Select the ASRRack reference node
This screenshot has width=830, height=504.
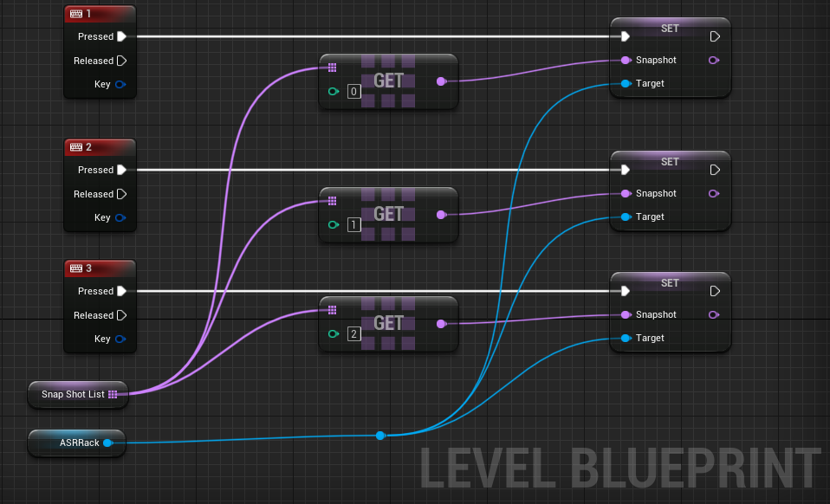click(x=77, y=443)
